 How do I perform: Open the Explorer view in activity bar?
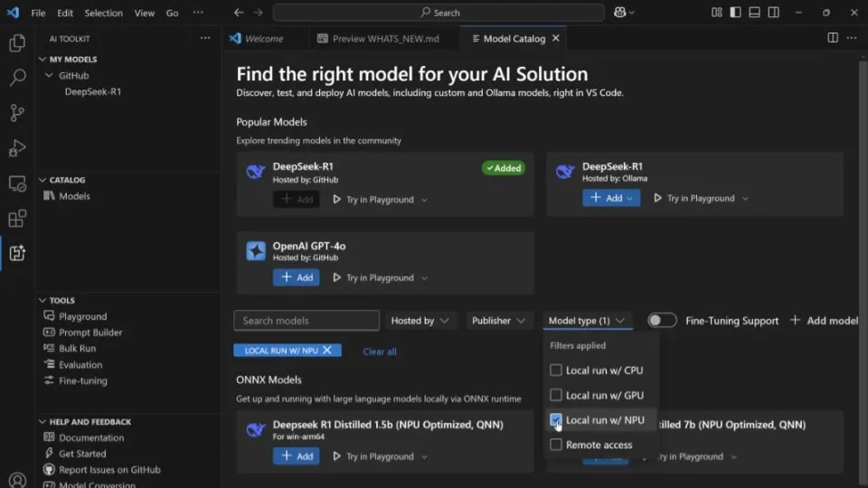pos(17,42)
